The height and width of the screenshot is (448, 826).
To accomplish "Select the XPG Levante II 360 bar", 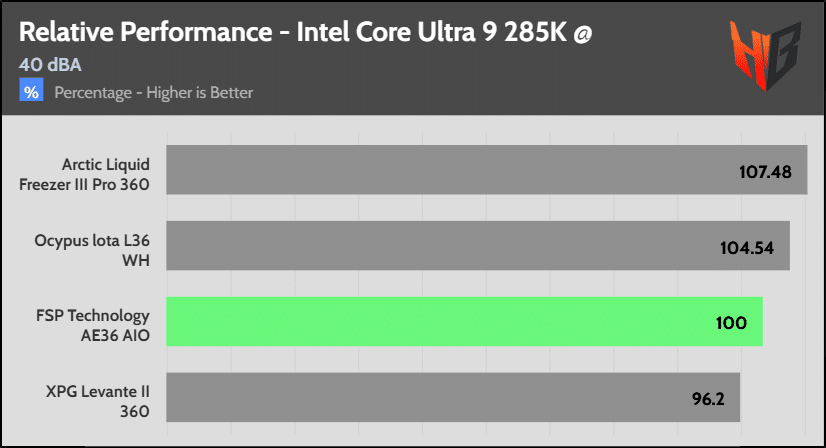I will 453,397.
